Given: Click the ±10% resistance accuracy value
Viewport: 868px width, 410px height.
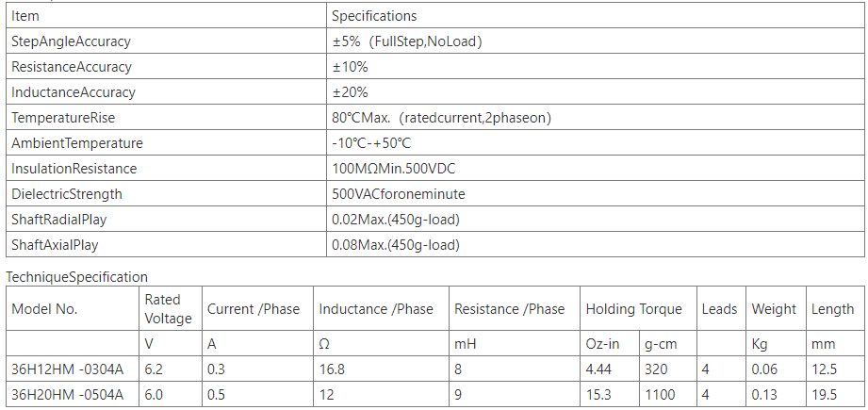Looking at the screenshot, I should pyautogui.click(x=350, y=67).
